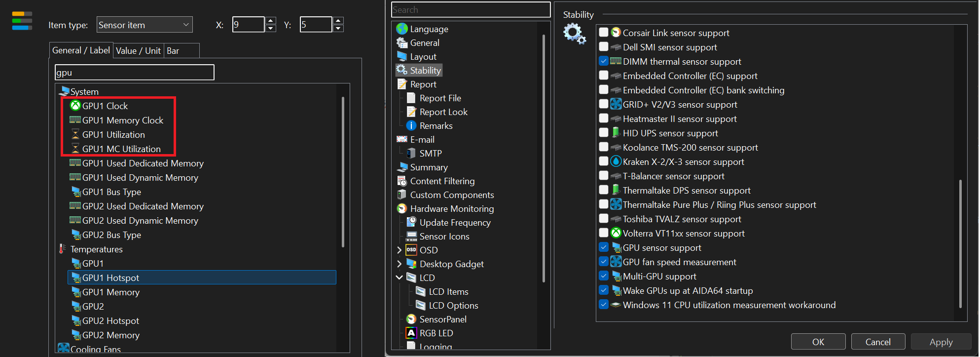Click the Update Frequency clock icon
980x357 pixels.
[411, 222]
